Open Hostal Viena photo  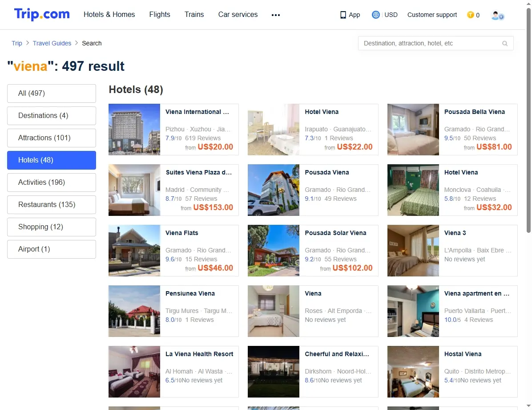point(413,372)
